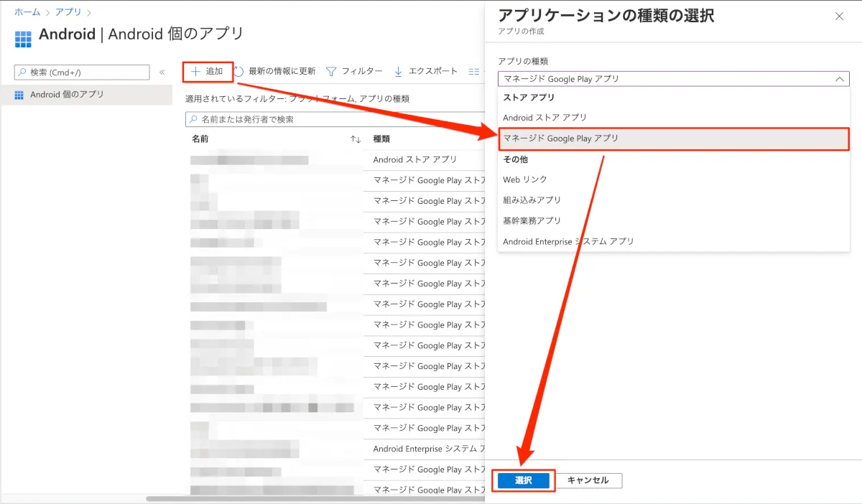Sort by the 名前 column arrows
Screen dimensions: 862x504
(356, 139)
